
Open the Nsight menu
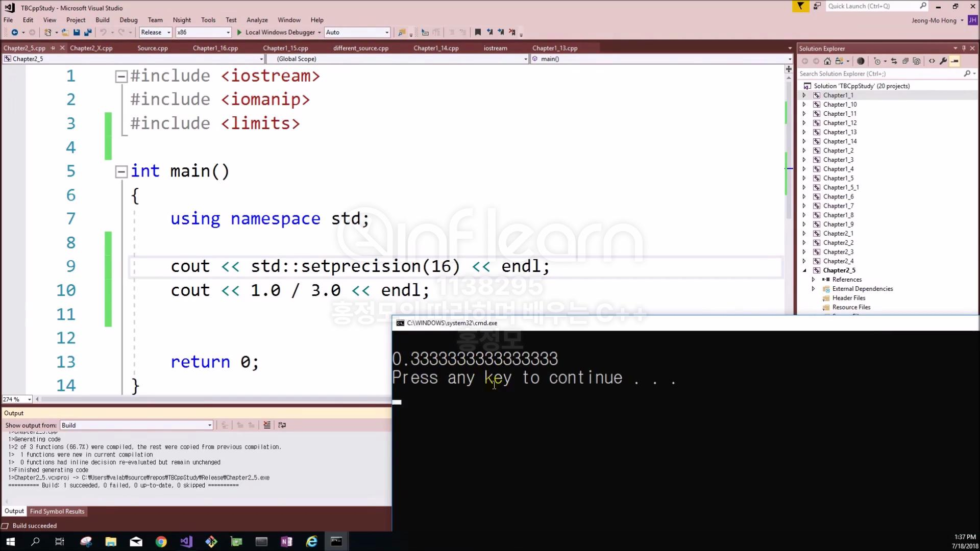coord(182,20)
